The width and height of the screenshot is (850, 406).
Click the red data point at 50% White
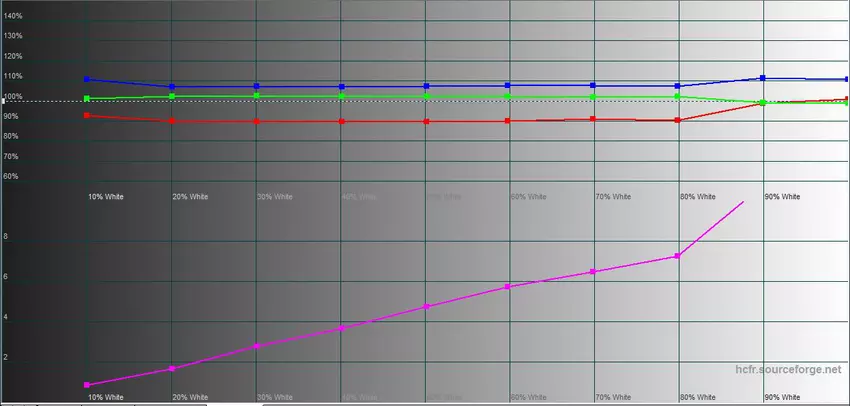tap(426, 122)
